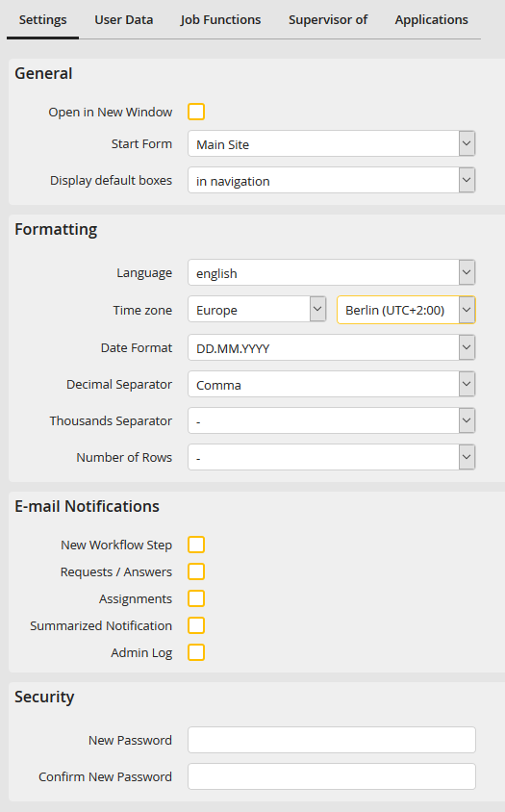Open the Berlin (UTC+2:00) city dropdown
The image size is (505, 812).
pos(406,310)
